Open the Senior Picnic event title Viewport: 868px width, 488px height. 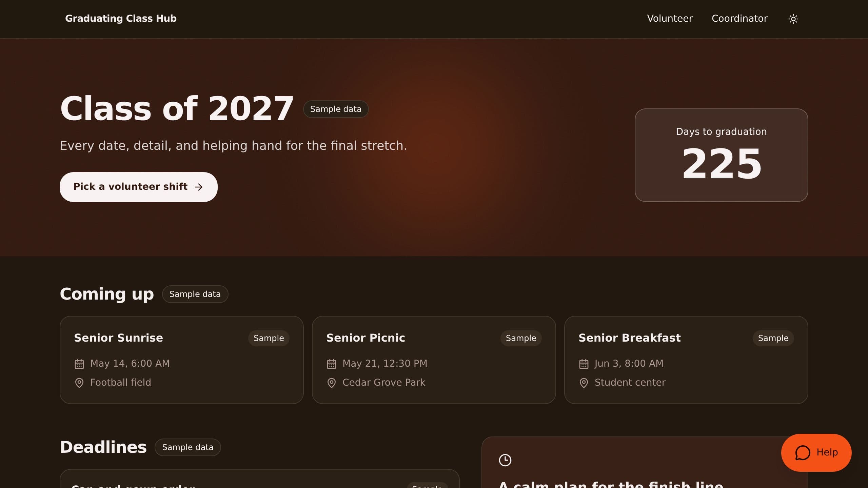tap(366, 338)
